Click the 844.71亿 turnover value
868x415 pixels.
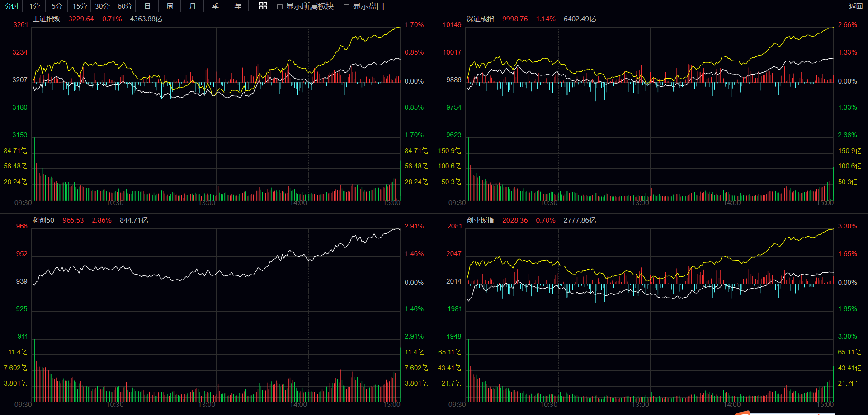click(134, 220)
